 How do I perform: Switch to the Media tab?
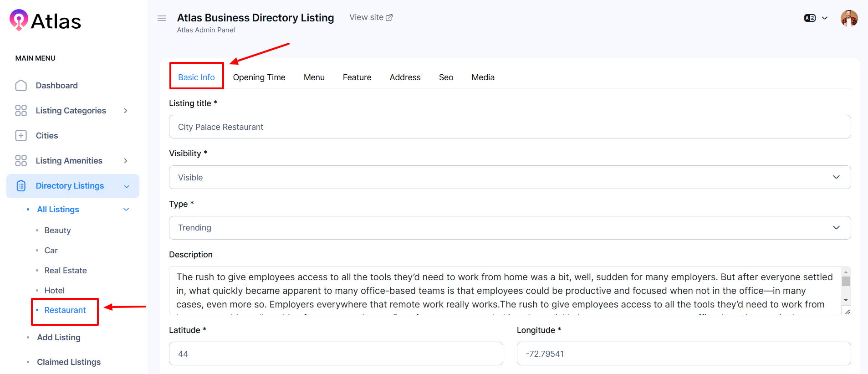(483, 77)
